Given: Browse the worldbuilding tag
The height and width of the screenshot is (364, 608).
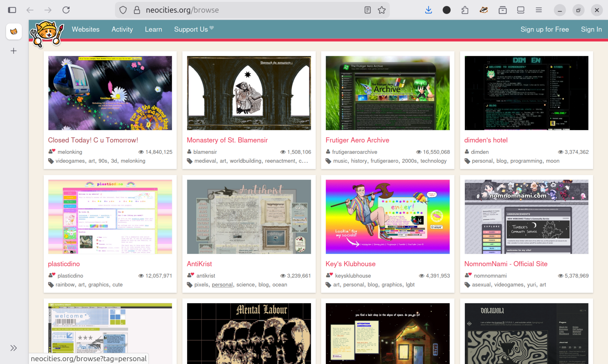Looking at the screenshot, I should pyautogui.click(x=245, y=161).
